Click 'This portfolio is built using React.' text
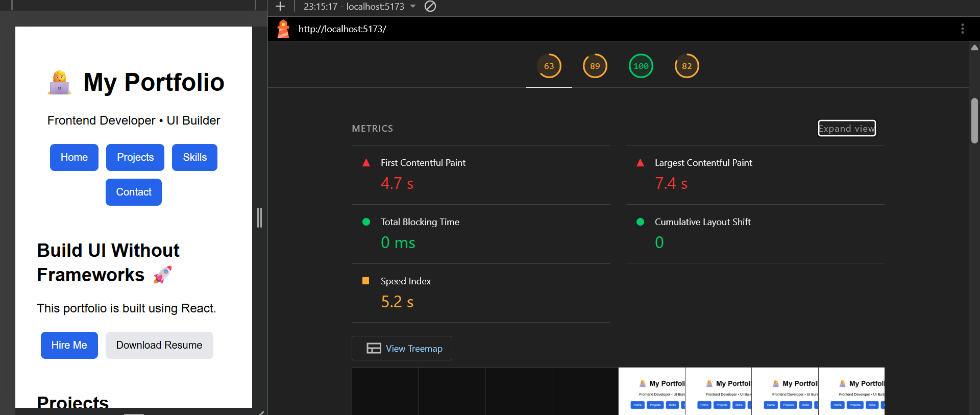980x415 pixels. pos(127,308)
